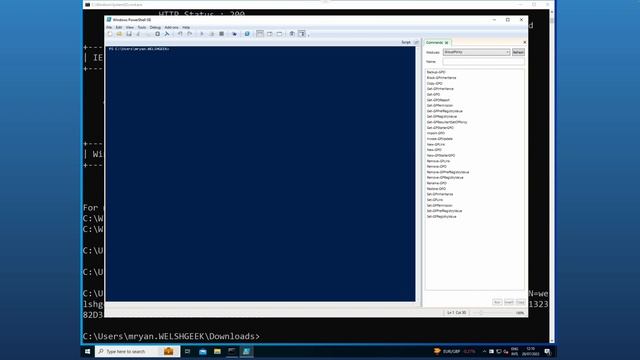Screen dimensions: 640x360
Task: Select Invoke-GPUpdate in the commands list
Action: click(x=440, y=139)
